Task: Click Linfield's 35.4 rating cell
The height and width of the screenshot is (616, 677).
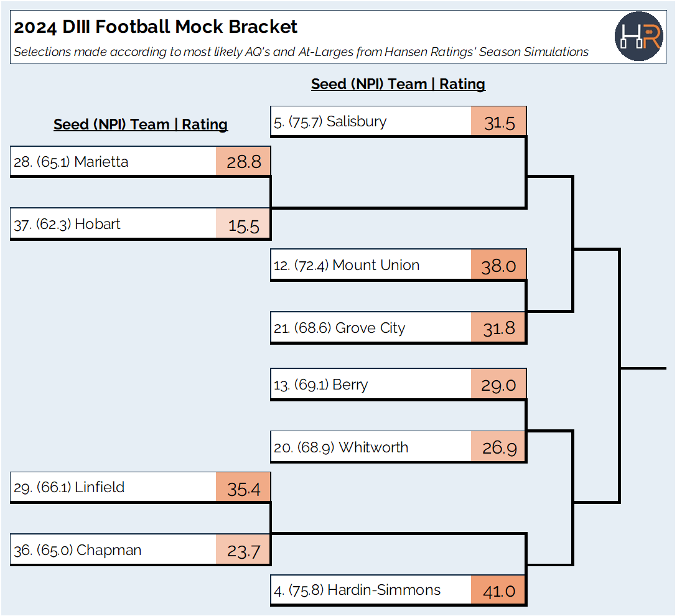Action: coord(243,487)
